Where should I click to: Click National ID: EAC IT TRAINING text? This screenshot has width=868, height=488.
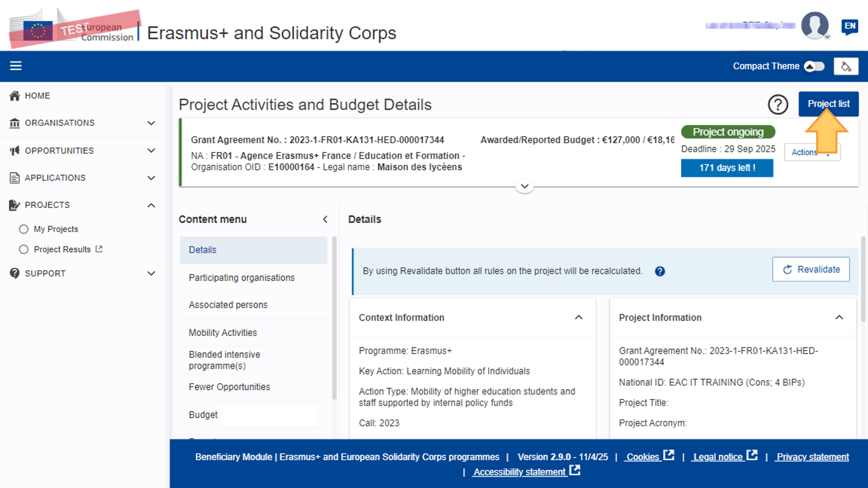[712, 382]
